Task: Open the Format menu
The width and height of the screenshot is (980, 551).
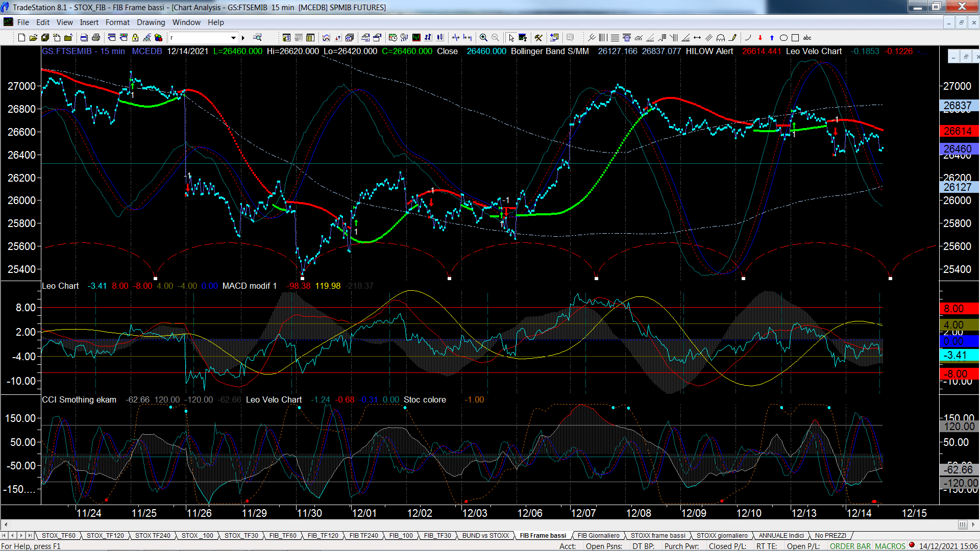Action: pos(117,22)
